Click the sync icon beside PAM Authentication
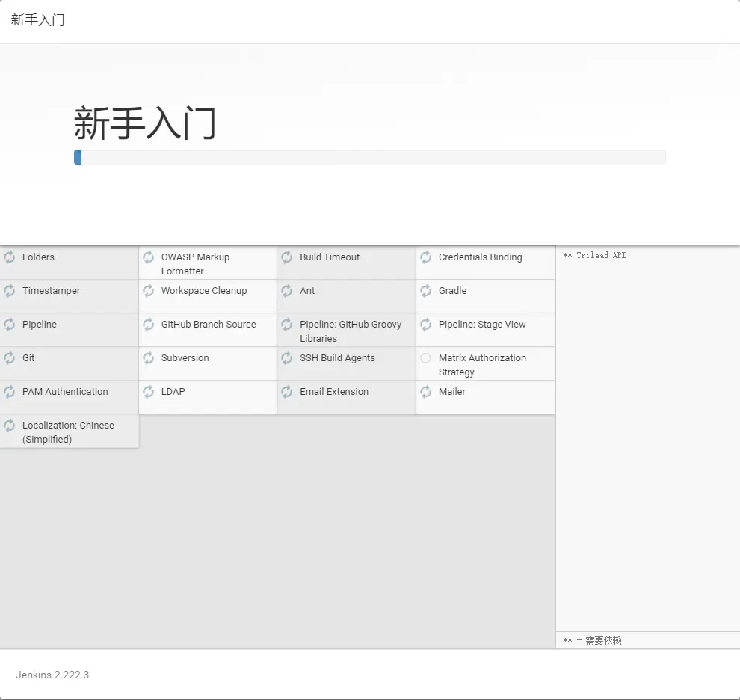740x700 pixels. 10,392
